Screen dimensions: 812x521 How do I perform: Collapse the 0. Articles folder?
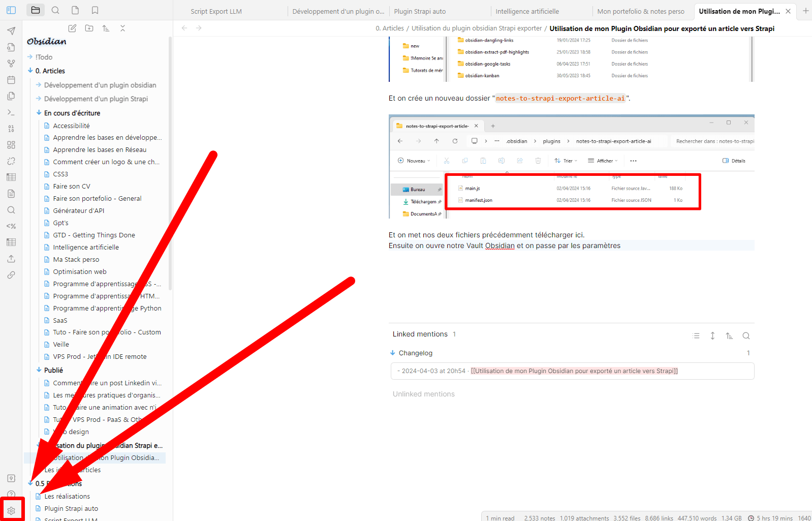50,71
